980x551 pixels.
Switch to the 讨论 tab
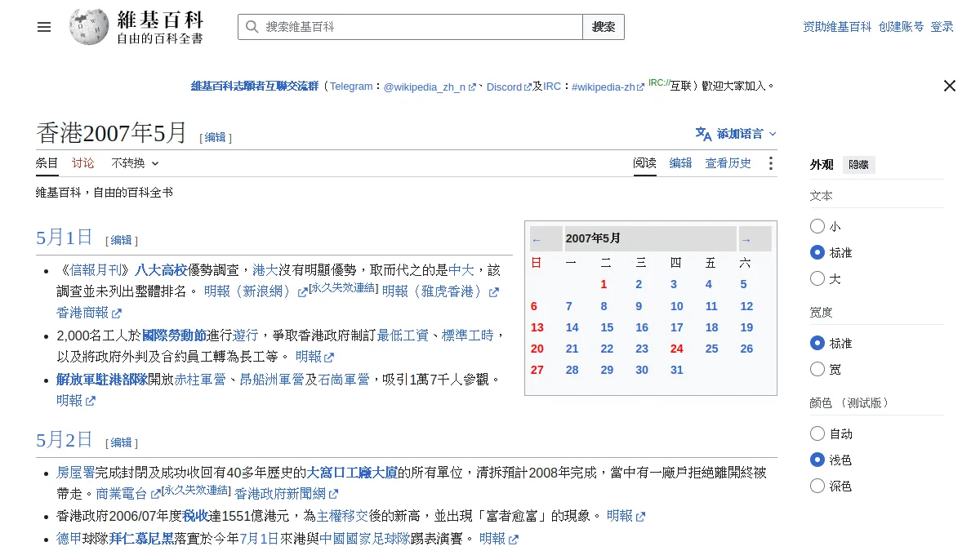tap(83, 163)
